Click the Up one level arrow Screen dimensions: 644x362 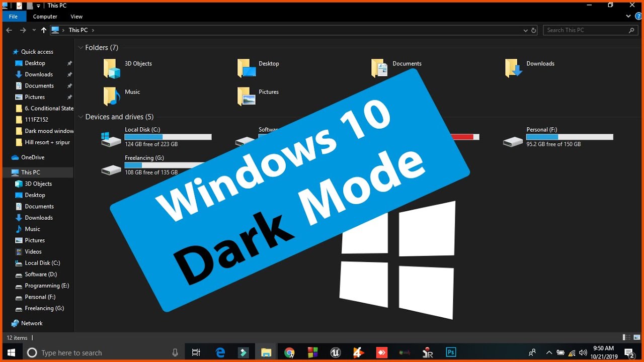click(x=44, y=30)
